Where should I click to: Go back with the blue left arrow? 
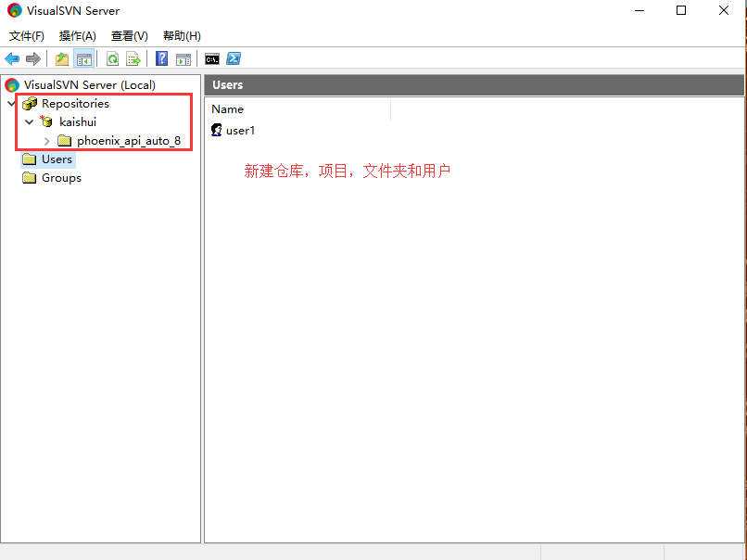pyautogui.click(x=12, y=59)
